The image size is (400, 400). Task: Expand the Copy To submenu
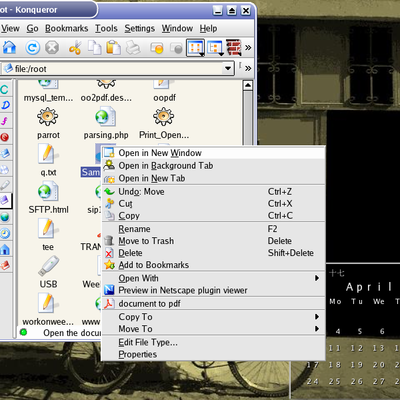point(213,317)
